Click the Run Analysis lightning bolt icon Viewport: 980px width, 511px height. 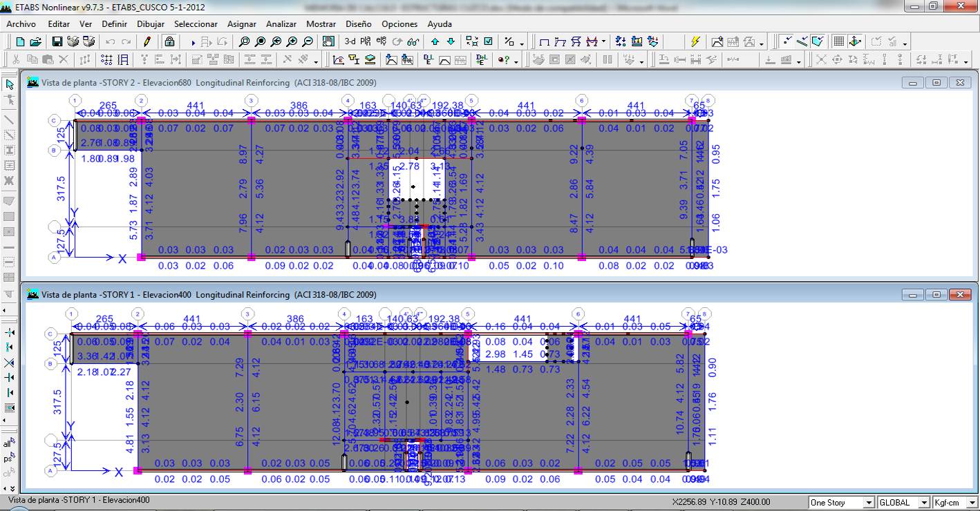[696, 42]
